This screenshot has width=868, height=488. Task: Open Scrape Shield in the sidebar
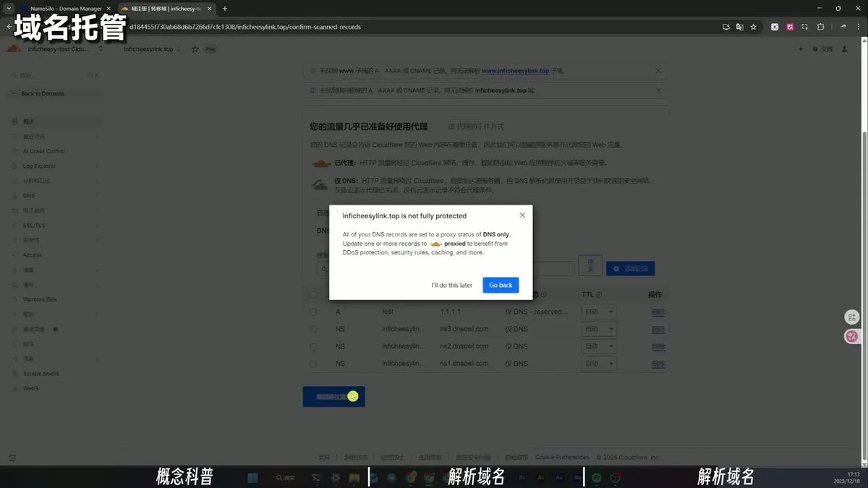click(x=42, y=373)
